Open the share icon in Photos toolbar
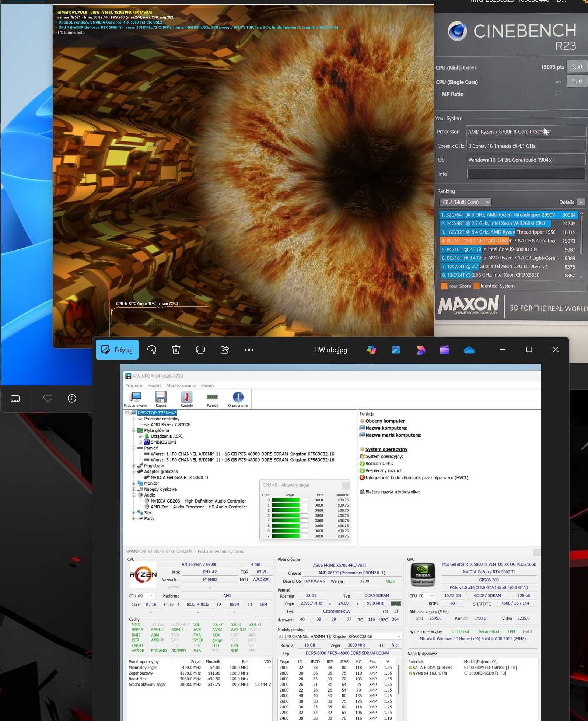 pyautogui.click(x=225, y=350)
